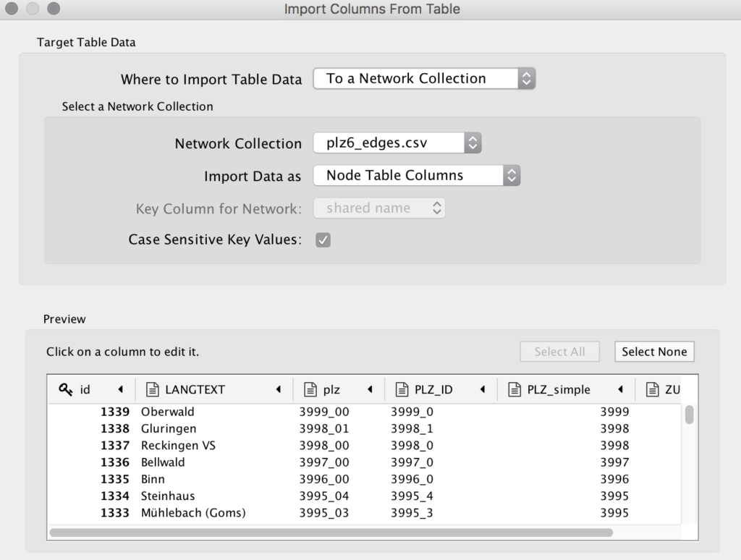The image size is (741, 560).
Task: Select the Binn cell
Action: tap(153, 479)
